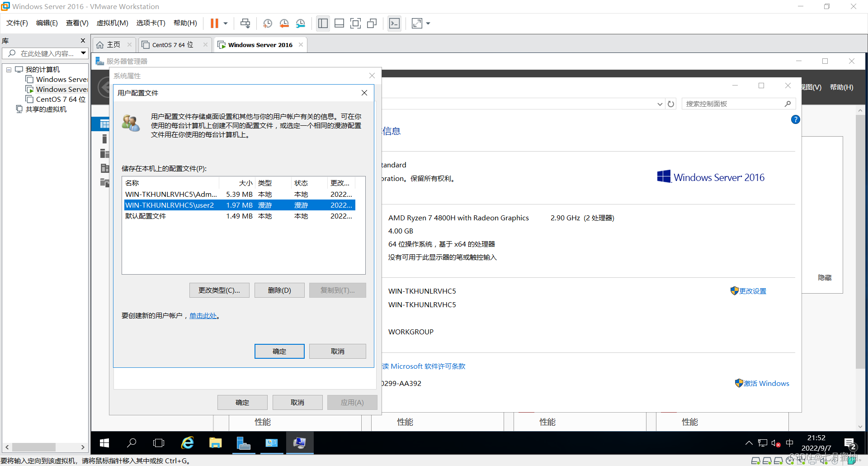Click 隐藏 in Server Manager panel
Viewport: 868px width, 466px height.
point(825,278)
